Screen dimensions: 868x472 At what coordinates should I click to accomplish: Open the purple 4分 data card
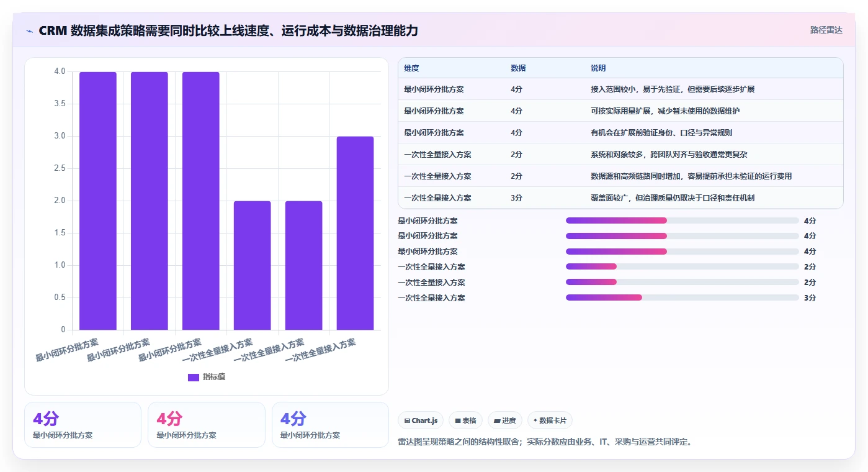click(83, 425)
